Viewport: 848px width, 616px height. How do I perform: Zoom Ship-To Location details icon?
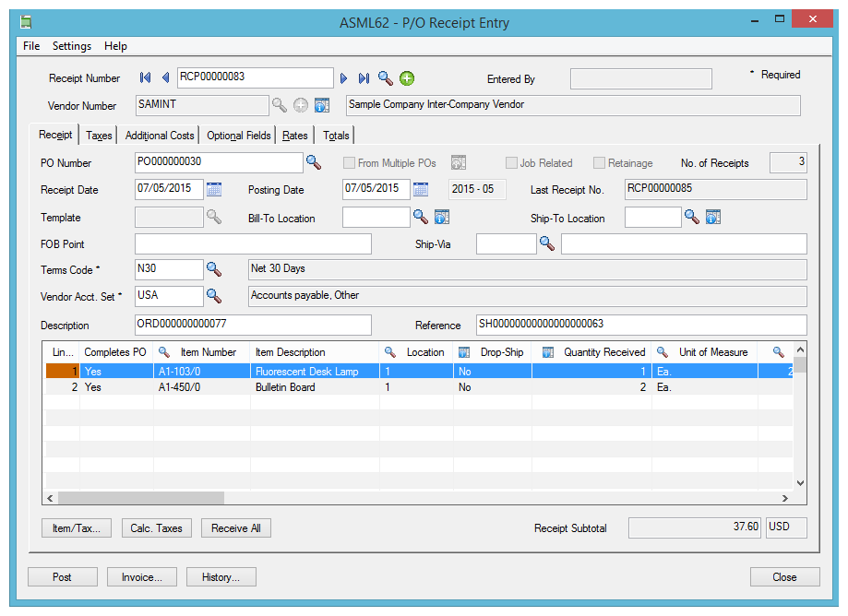point(712,218)
